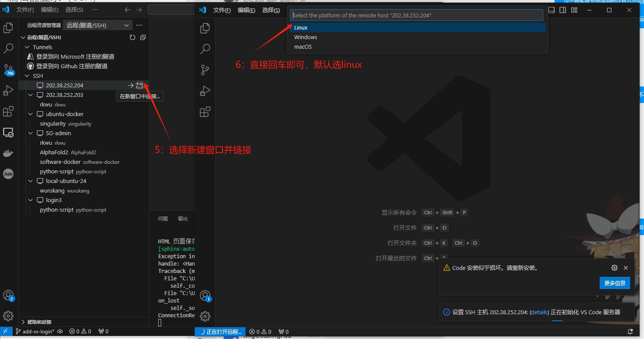The height and width of the screenshot is (339, 644).
Task: Open overflow menu dots in left menu bar
Action: 95,10
